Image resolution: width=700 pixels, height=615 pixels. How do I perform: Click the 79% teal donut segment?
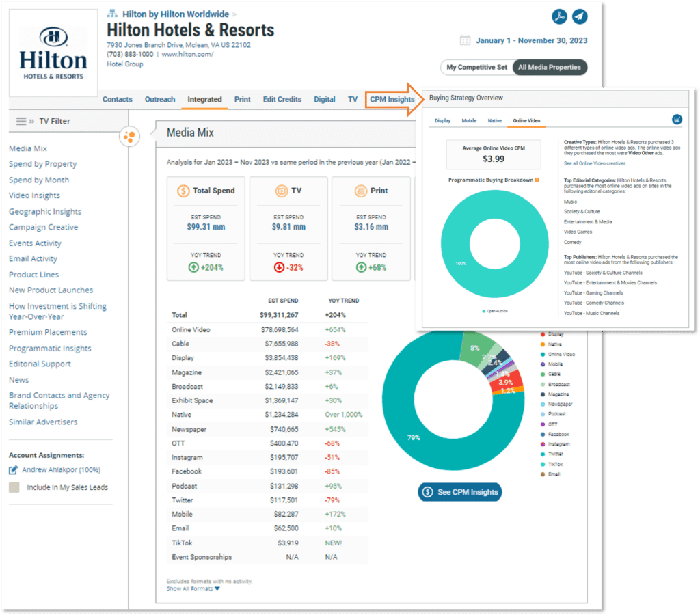point(414,438)
